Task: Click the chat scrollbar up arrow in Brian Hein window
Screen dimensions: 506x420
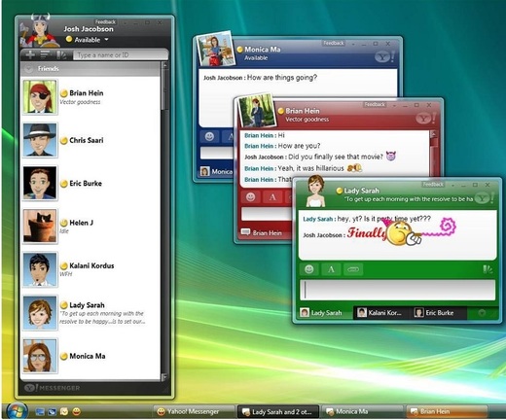Action: coord(433,134)
